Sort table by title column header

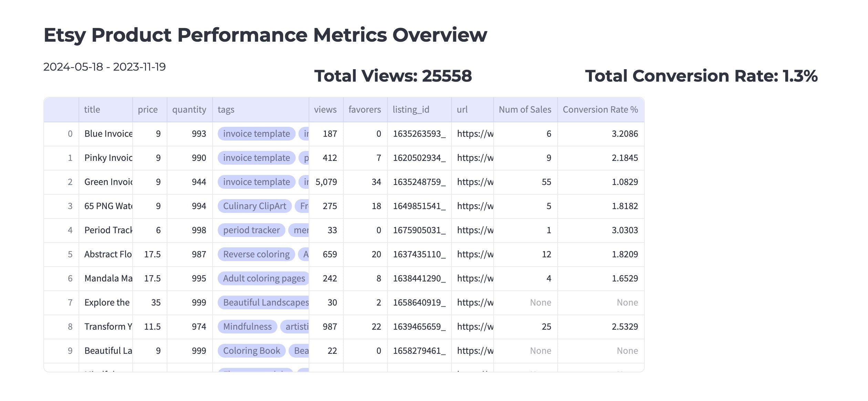coord(106,110)
